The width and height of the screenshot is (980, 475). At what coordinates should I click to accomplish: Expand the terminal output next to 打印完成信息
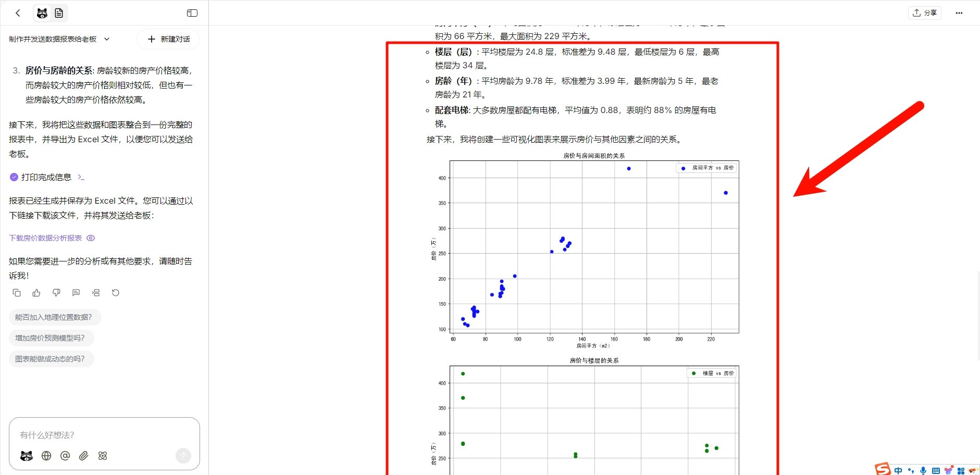tap(81, 177)
